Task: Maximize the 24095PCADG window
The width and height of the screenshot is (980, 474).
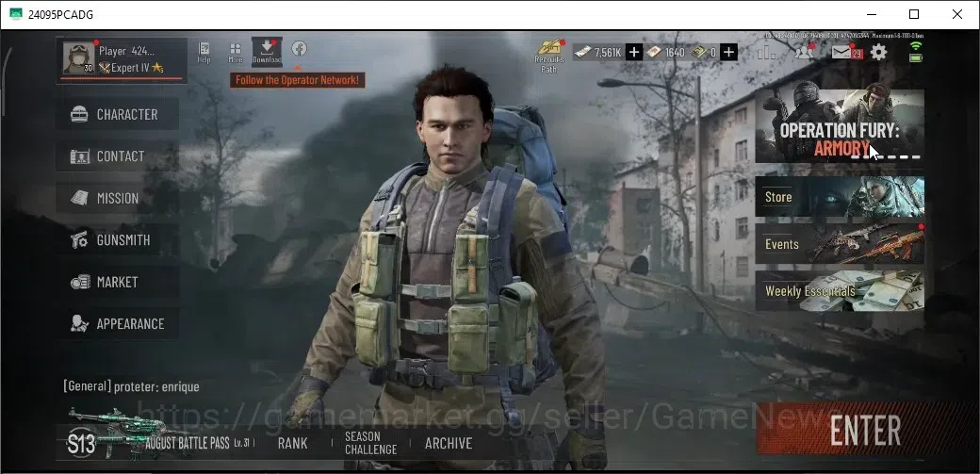Action: tap(914, 14)
